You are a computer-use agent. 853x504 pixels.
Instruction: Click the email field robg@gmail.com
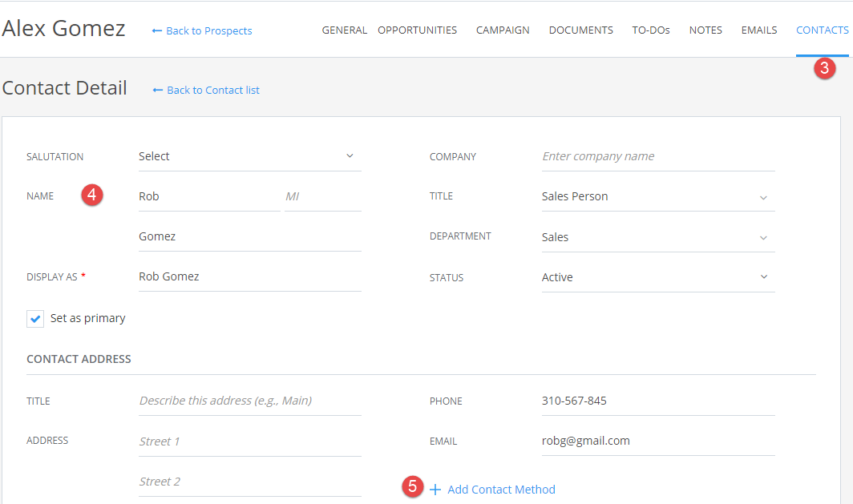pos(658,442)
